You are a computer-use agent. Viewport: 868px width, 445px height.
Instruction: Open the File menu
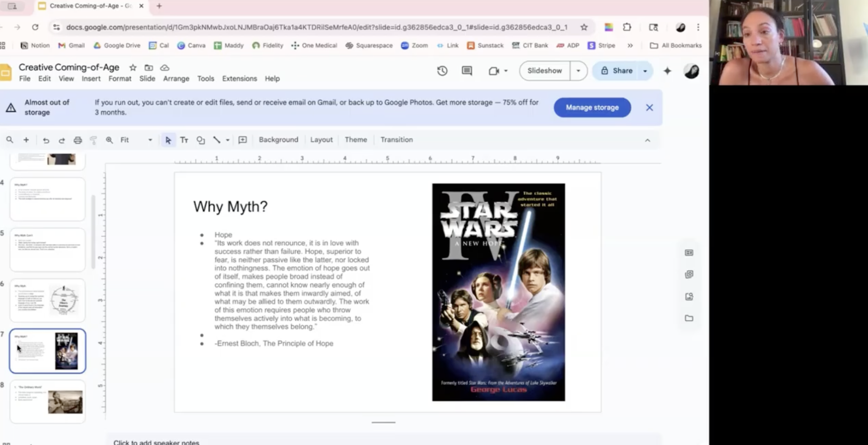tap(24, 78)
